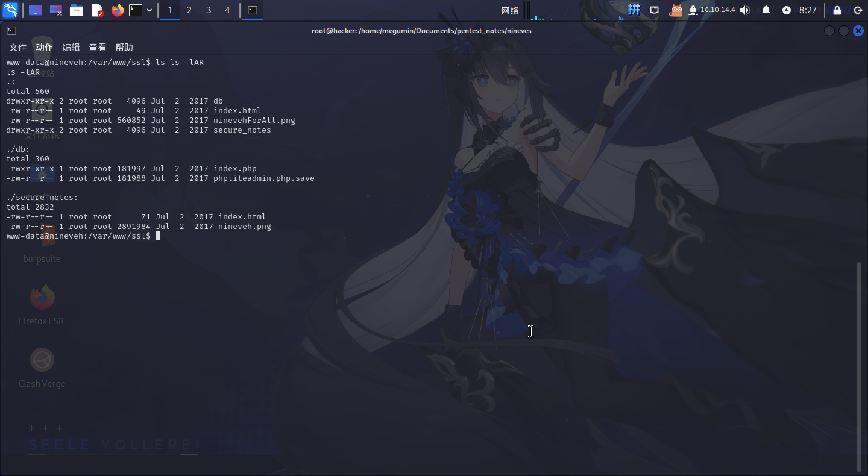
Task: Minimize the terminal window
Action: click(829, 31)
